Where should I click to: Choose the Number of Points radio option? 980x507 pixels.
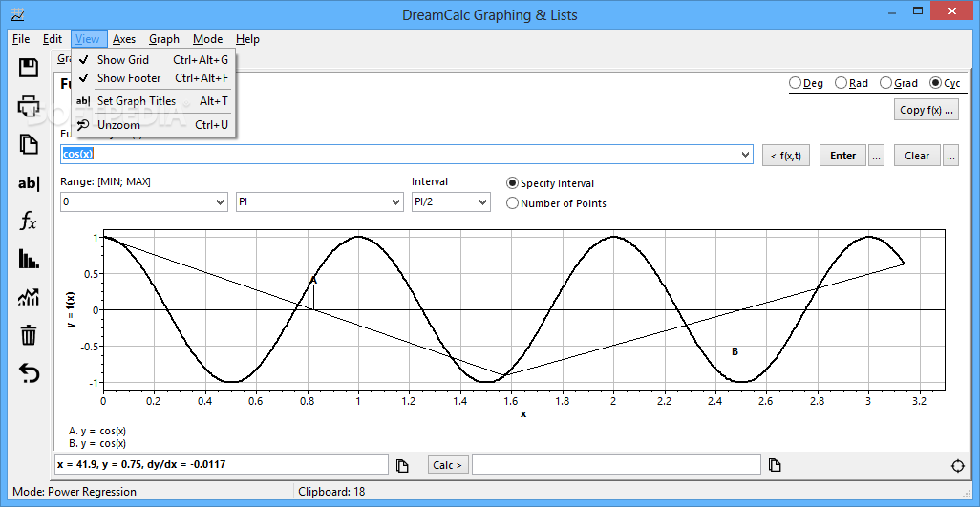(556, 203)
